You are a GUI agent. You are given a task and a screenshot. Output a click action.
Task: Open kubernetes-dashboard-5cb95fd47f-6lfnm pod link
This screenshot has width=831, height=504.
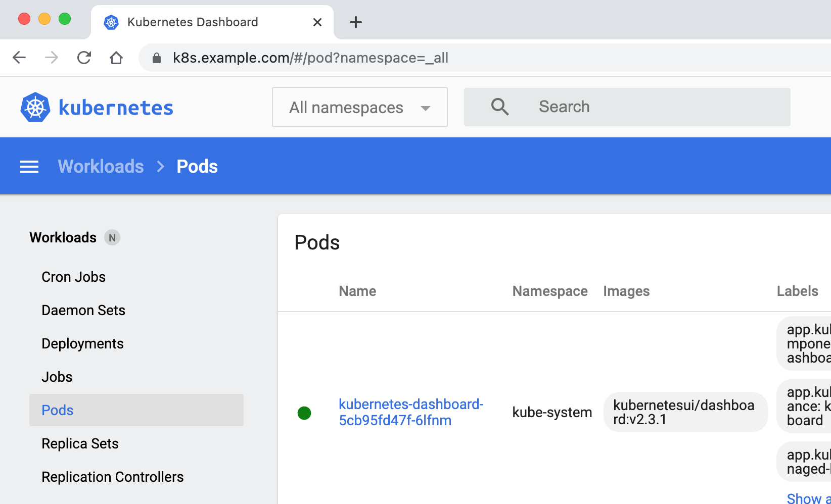410,412
